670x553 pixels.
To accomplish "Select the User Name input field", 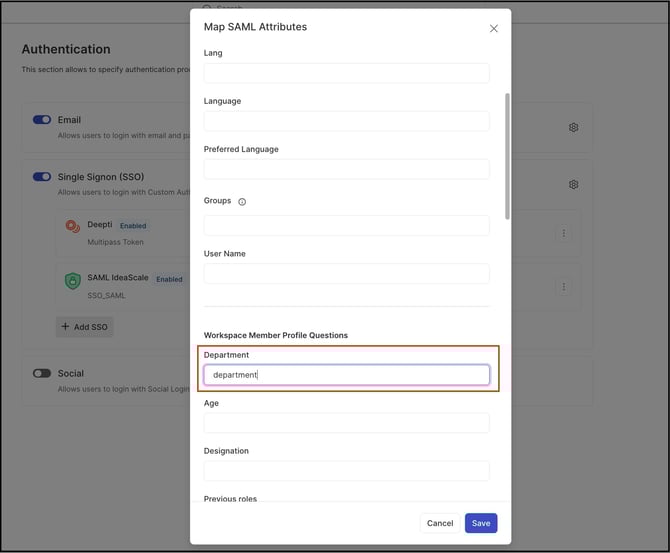I will [x=346, y=273].
